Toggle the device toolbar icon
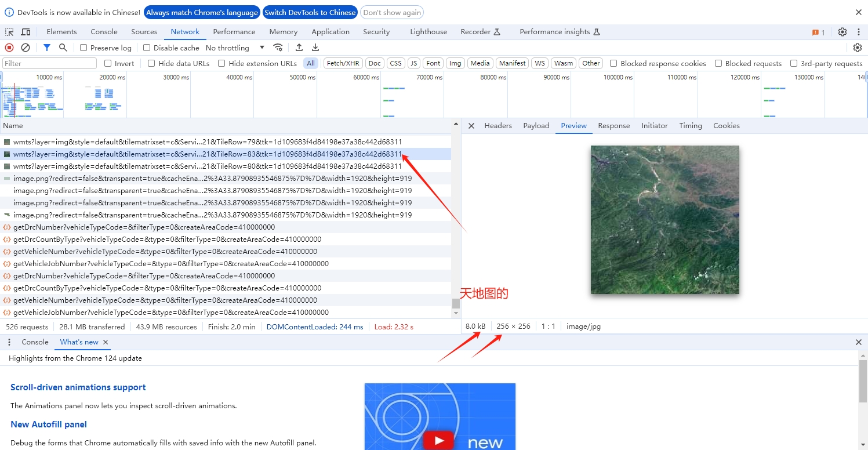The width and height of the screenshot is (868, 450). 26,32
